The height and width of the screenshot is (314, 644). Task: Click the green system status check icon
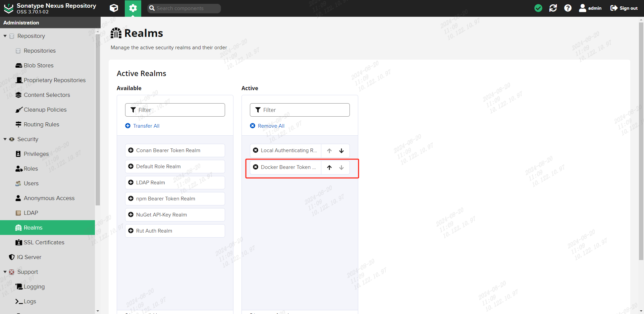tap(538, 8)
